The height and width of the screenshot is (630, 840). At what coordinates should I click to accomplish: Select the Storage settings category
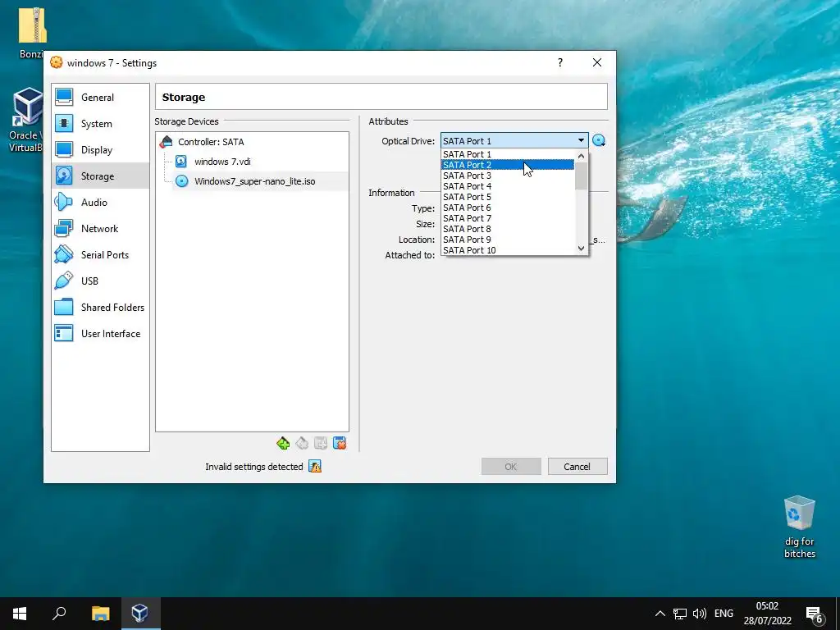[100, 176]
